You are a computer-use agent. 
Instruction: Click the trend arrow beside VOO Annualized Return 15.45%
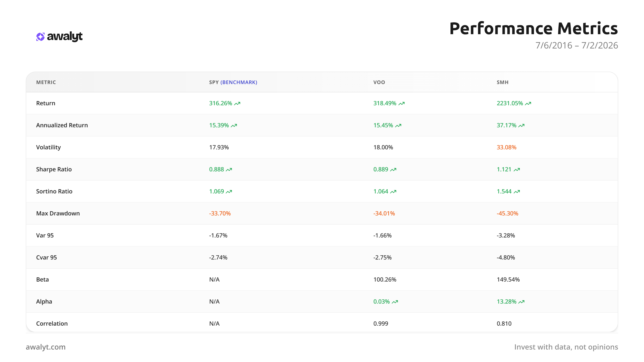pos(398,125)
